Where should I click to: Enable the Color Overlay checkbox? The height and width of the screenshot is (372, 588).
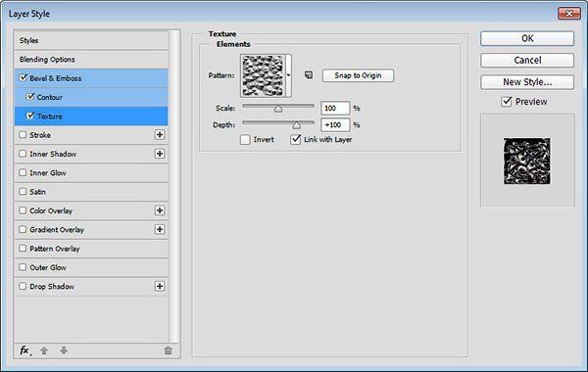click(x=23, y=210)
